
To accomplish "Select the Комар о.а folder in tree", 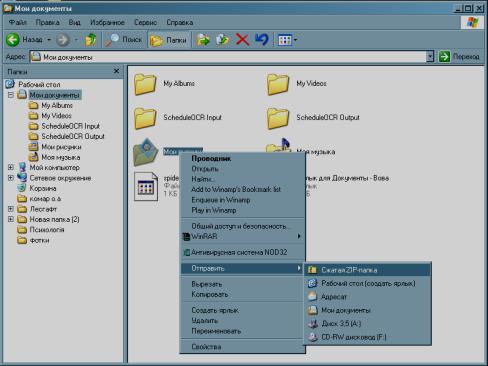I will tap(45, 199).
